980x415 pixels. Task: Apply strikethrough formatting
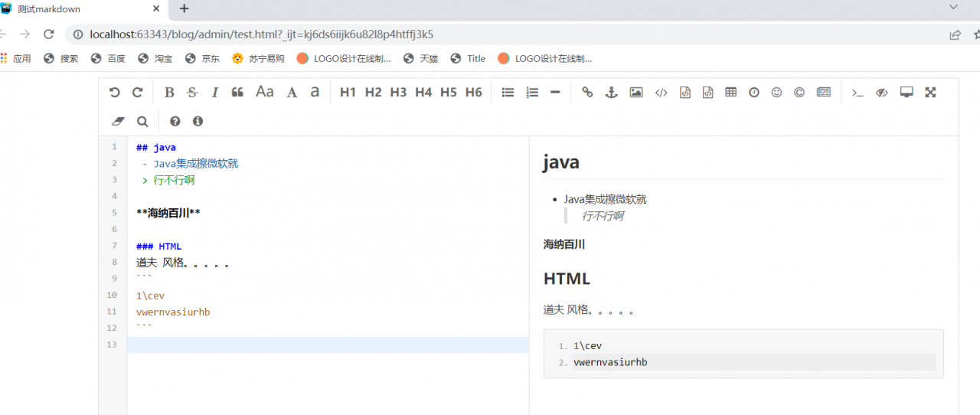point(192,93)
